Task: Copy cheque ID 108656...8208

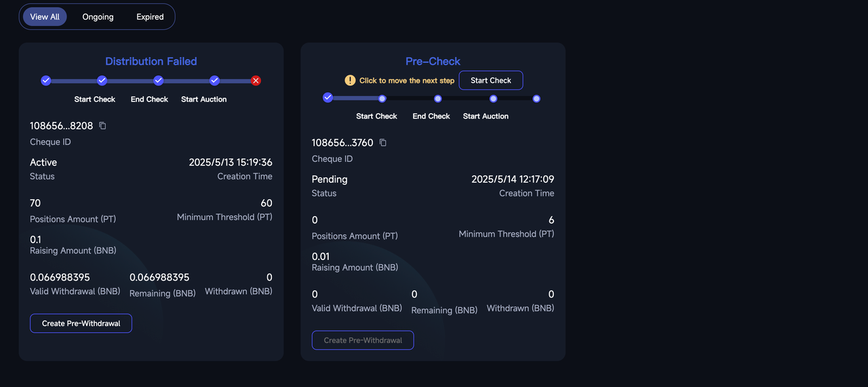Action: coord(102,125)
